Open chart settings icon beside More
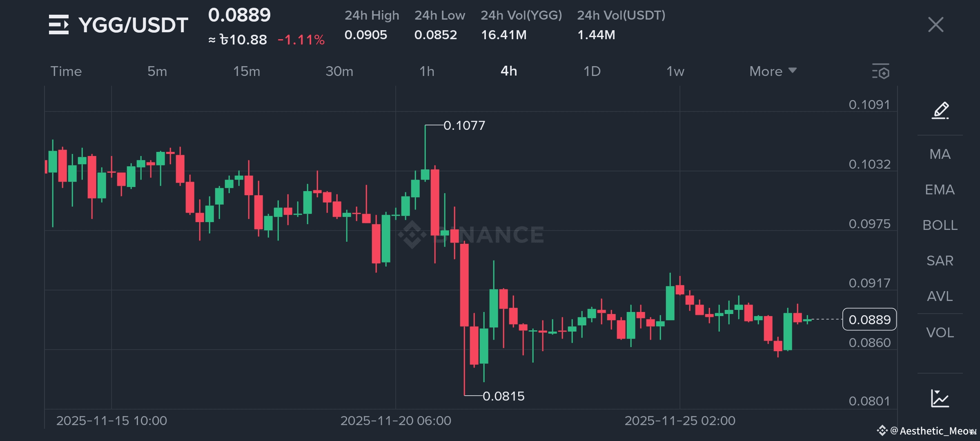 (x=881, y=71)
